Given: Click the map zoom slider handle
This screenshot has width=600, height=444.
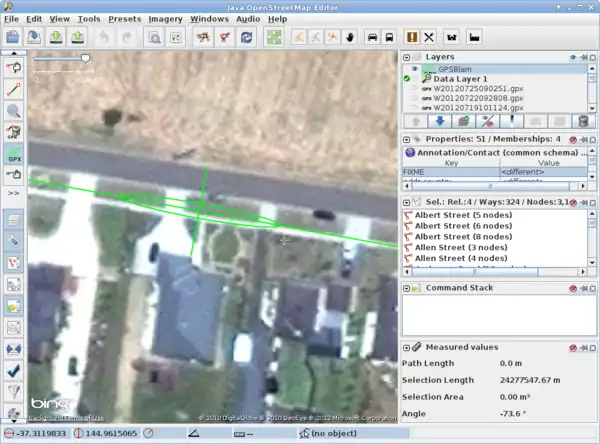Looking at the screenshot, I should tap(85, 58).
